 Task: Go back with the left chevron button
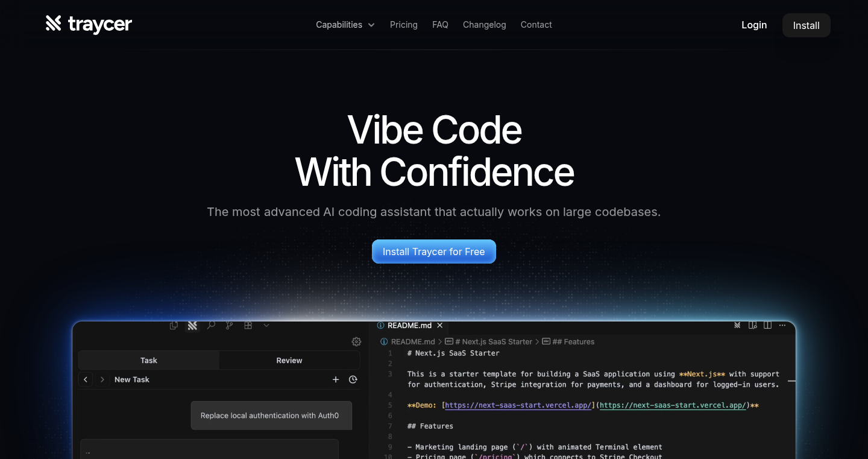[86, 379]
